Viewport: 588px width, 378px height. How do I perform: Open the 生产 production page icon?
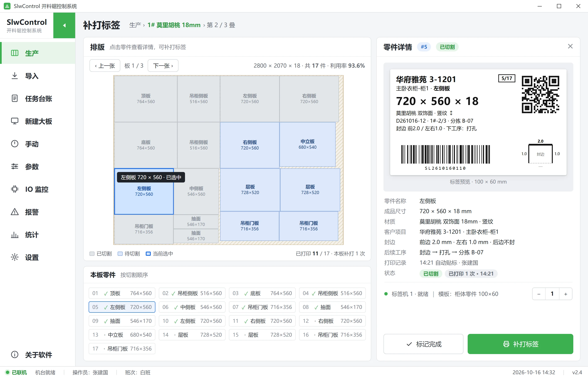coord(15,53)
